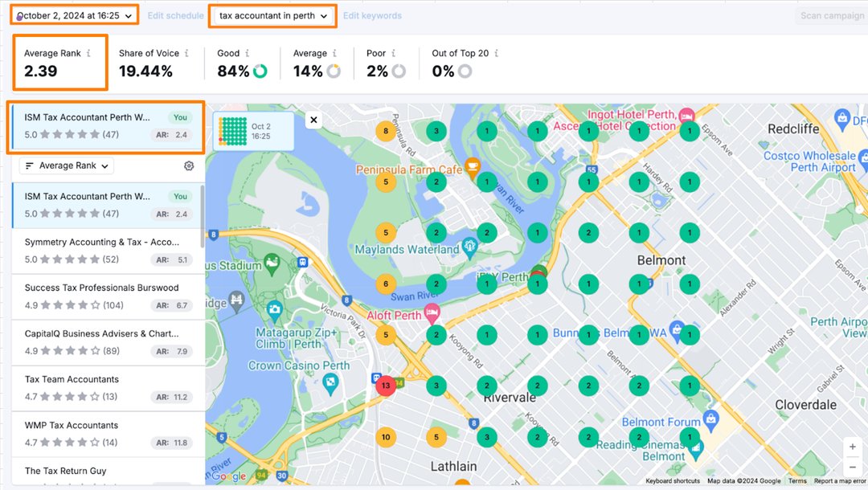Select Success Tax Professionals Burswood
868x490 pixels.
[106, 296]
